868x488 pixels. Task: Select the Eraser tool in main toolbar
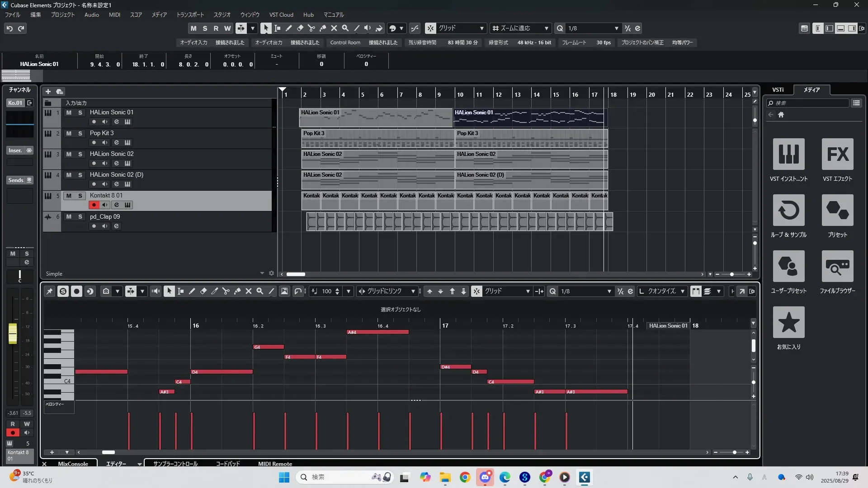(300, 28)
